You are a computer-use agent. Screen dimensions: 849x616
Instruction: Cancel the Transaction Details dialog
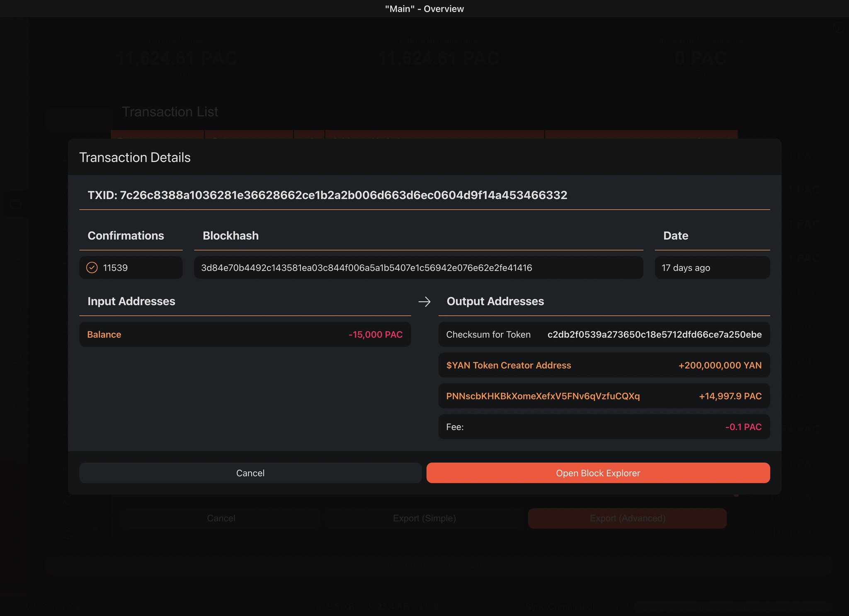coord(250,473)
